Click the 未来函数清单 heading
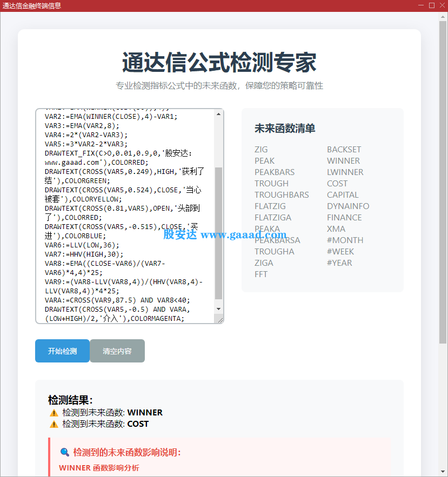The height and width of the screenshot is (477, 448). click(x=285, y=129)
